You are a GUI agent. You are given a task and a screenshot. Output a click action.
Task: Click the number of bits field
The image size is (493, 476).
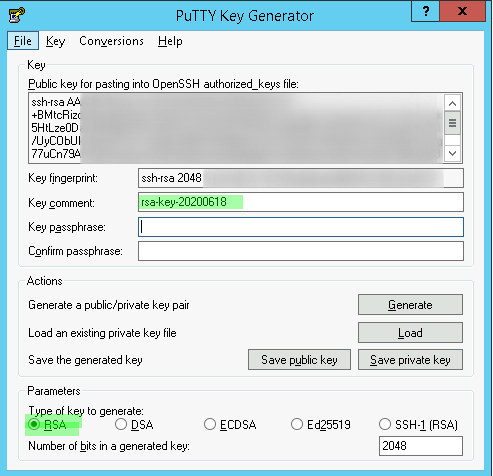[x=421, y=446]
